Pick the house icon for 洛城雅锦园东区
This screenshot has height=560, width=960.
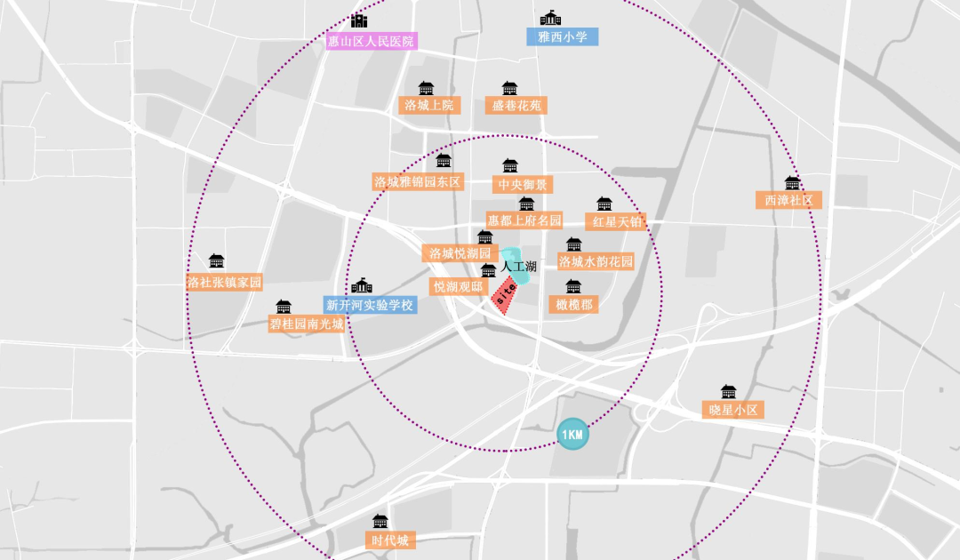[x=444, y=161]
